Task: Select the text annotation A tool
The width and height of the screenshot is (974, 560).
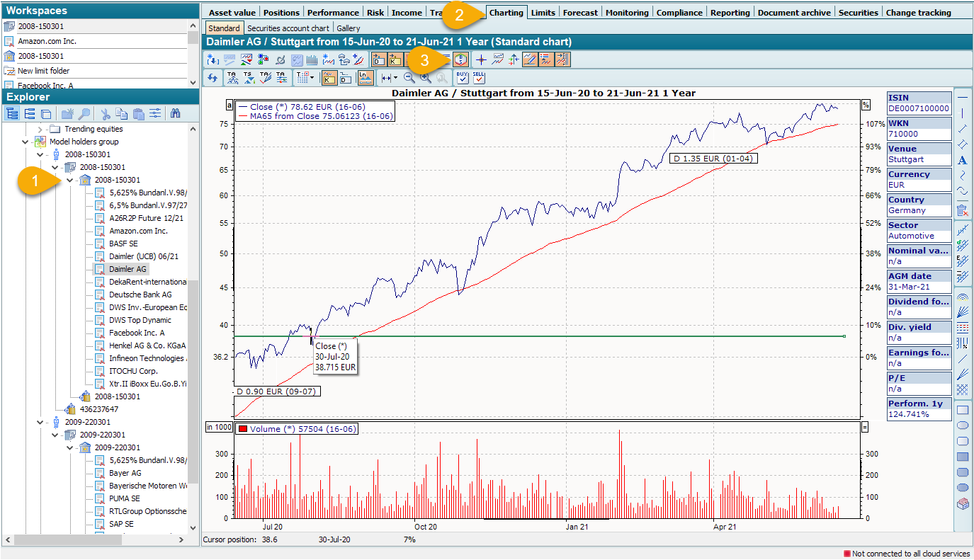Action: (x=962, y=161)
